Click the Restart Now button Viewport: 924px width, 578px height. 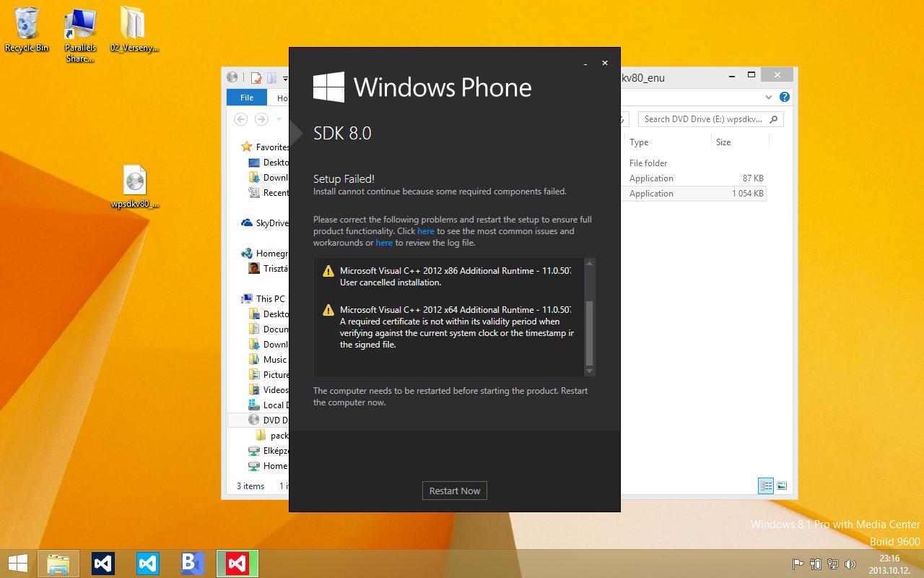[x=455, y=491]
